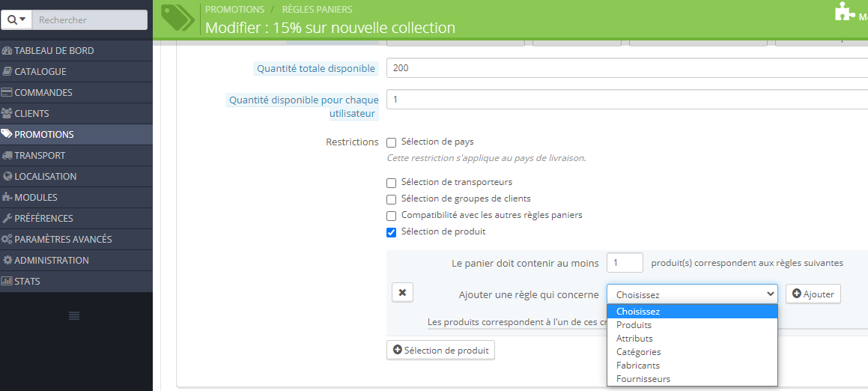Enable Sélection de groupes de clients checkbox
868x391 pixels.
pos(392,199)
